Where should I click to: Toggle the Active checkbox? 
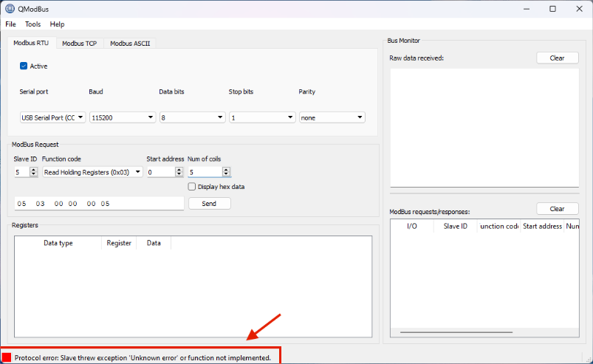click(24, 66)
